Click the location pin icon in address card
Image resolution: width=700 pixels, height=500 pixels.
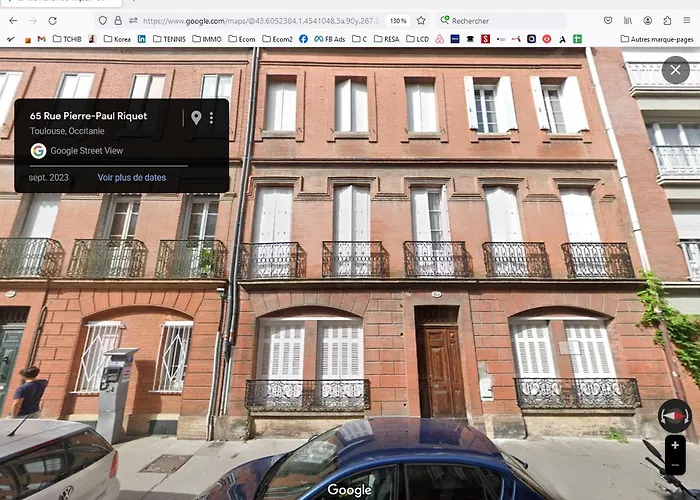point(196,118)
